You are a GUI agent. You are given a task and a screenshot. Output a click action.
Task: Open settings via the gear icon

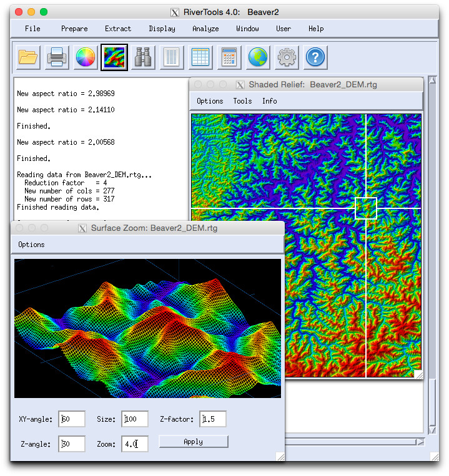[287, 58]
